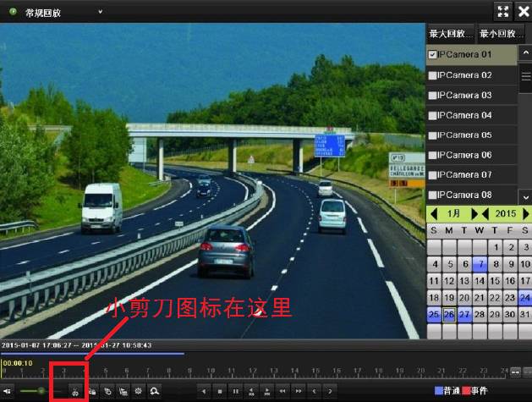Click the gear settings icon in bottom toolbar
Image resolution: width=532 pixels, height=402 pixels.
click(x=139, y=391)
